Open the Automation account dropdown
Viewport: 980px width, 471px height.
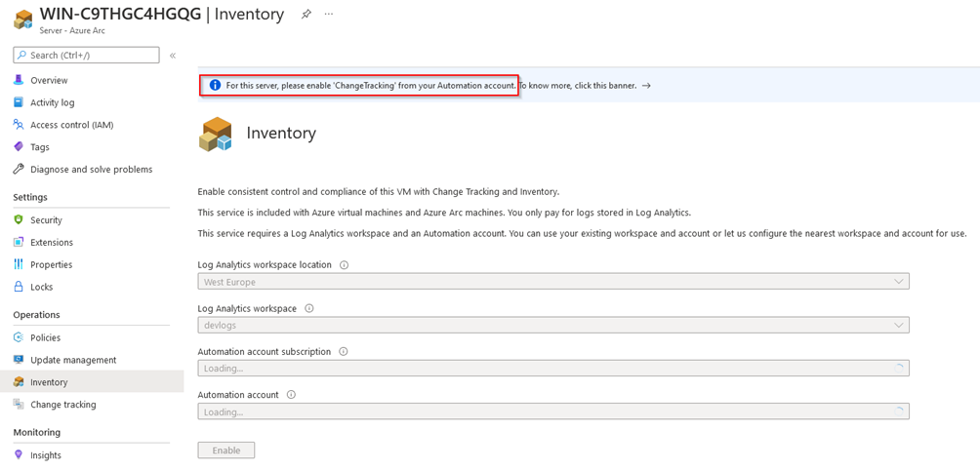coord(553,412)
